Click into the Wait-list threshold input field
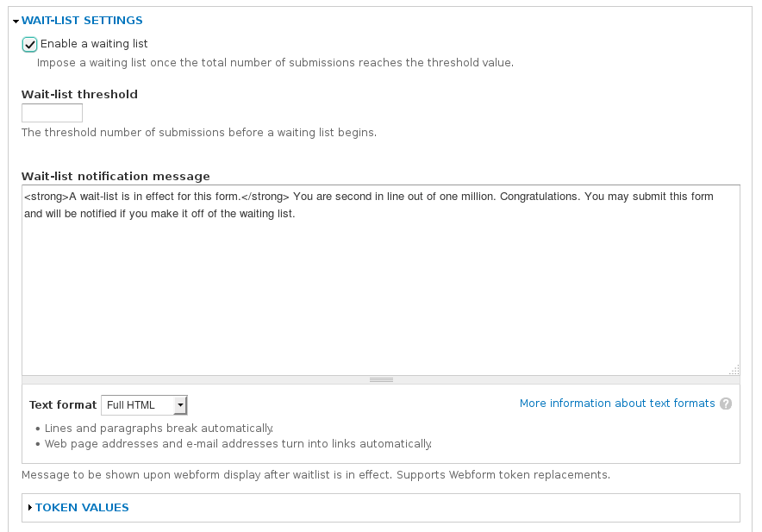 [x=52, y=113]
